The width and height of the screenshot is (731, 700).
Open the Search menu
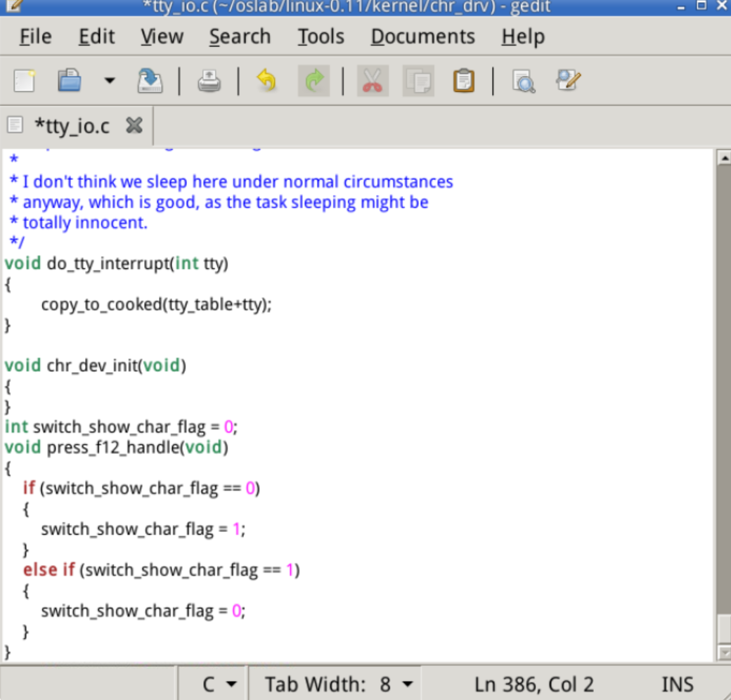point(240,37)
